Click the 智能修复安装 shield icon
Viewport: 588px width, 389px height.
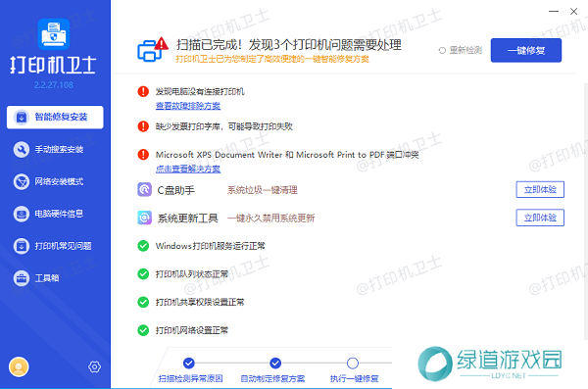22,118
